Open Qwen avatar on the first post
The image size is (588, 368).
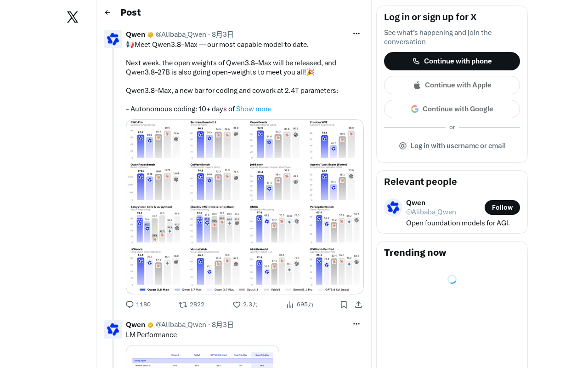[x=113, y=39]
